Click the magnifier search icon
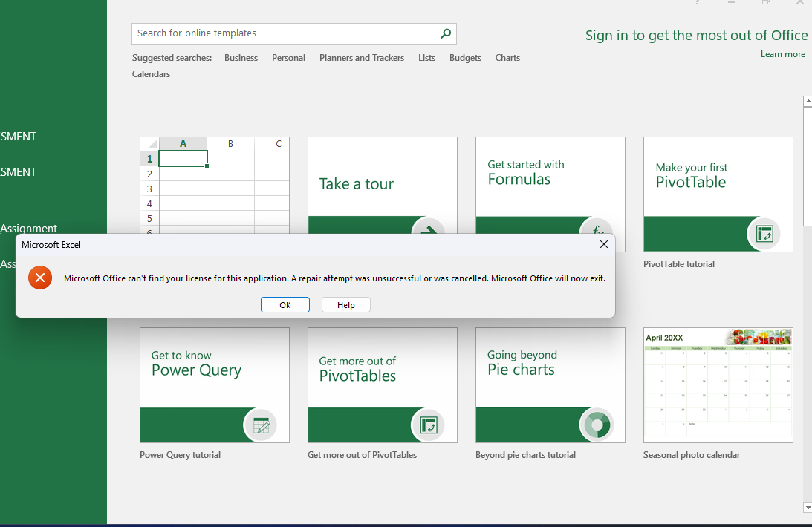Viewport: 812px width, 527px height. pyautogui.click(x=445, y=33)
